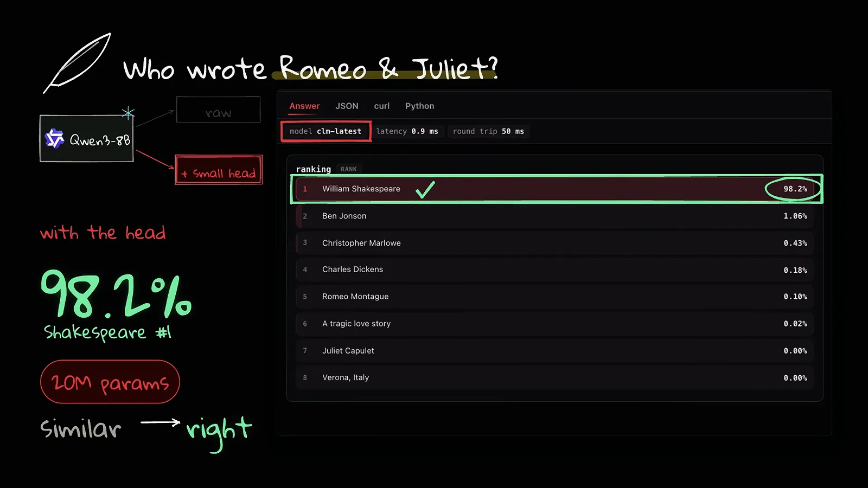Click the 1.06% score value
The height and width of the screenshot is (488, 868).
click(x=795, y=216)
